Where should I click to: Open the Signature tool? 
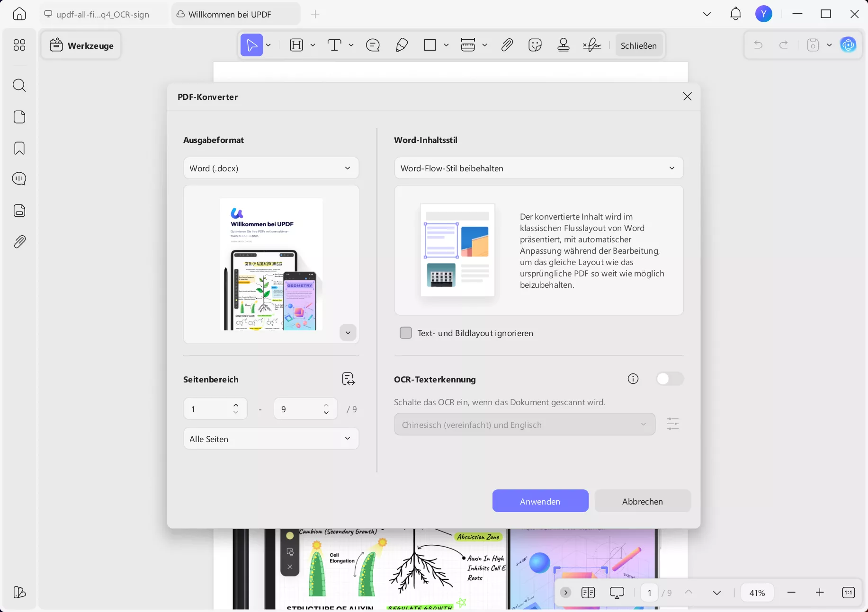tap(592, 45)
